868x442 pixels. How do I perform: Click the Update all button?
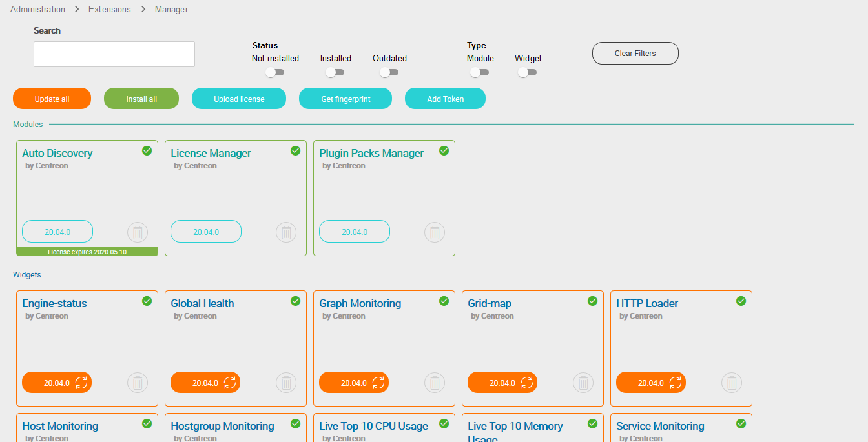point(52,99)
